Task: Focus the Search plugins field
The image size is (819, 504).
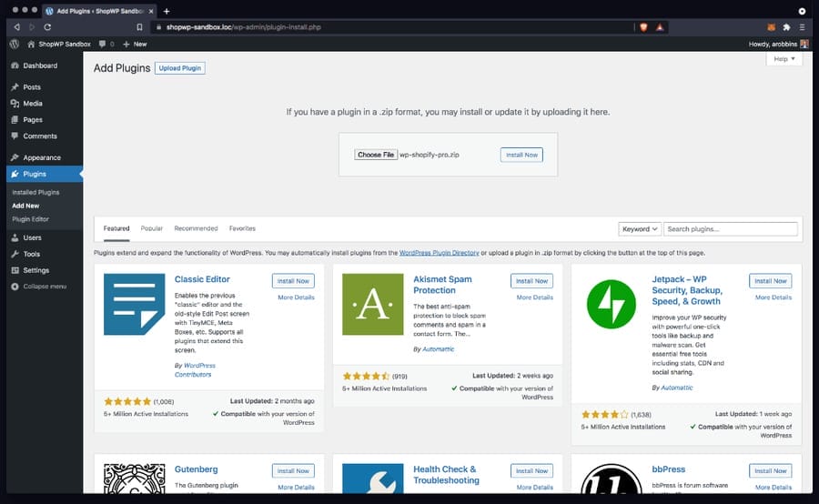Action: click(x=730, y=228)
